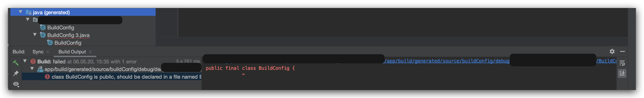Collapse the redacted package node

[28, 19]
